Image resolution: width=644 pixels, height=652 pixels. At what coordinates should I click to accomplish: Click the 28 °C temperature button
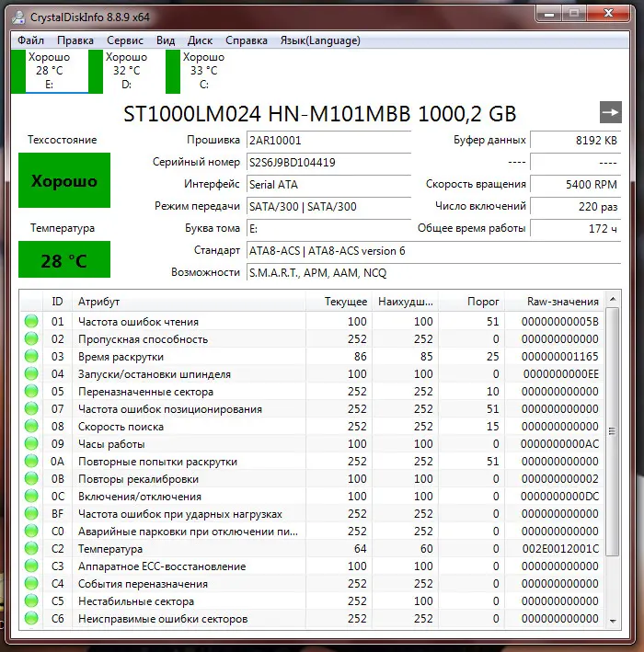tap(64, 259)
